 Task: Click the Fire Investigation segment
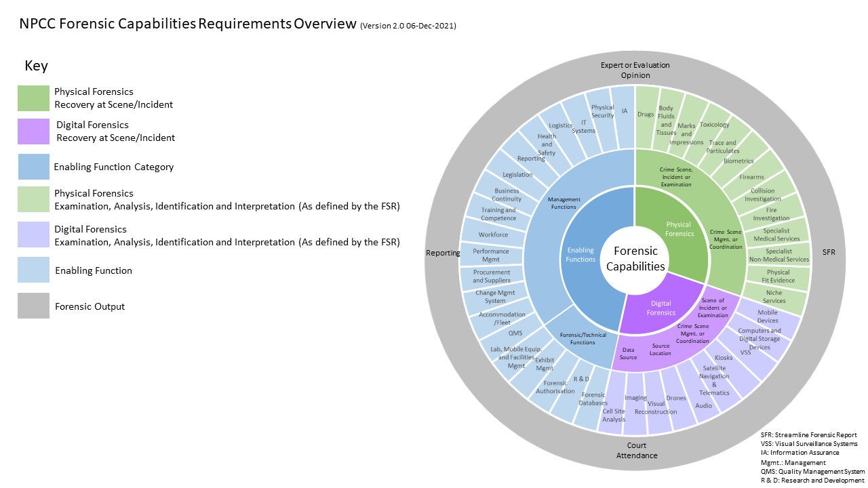tap(771, 214)
